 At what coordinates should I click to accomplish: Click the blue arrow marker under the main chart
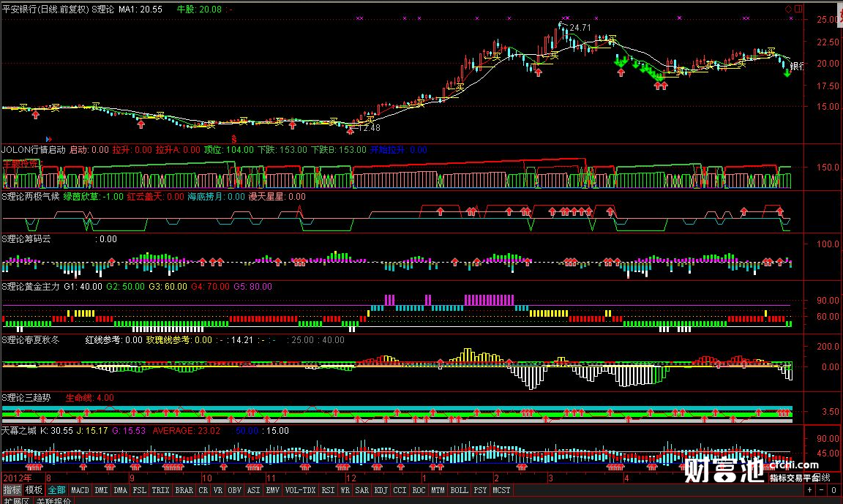(x=49, y=139)
